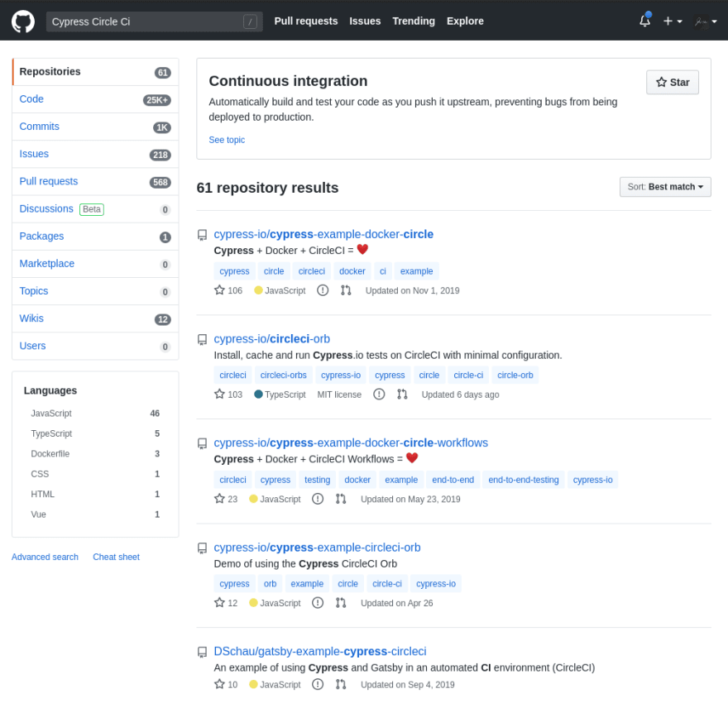Open pull requests icon for cypress-example-circleci-orb
Image resolution: width=728 pixels, height=708 pixels.
(341, 603)
